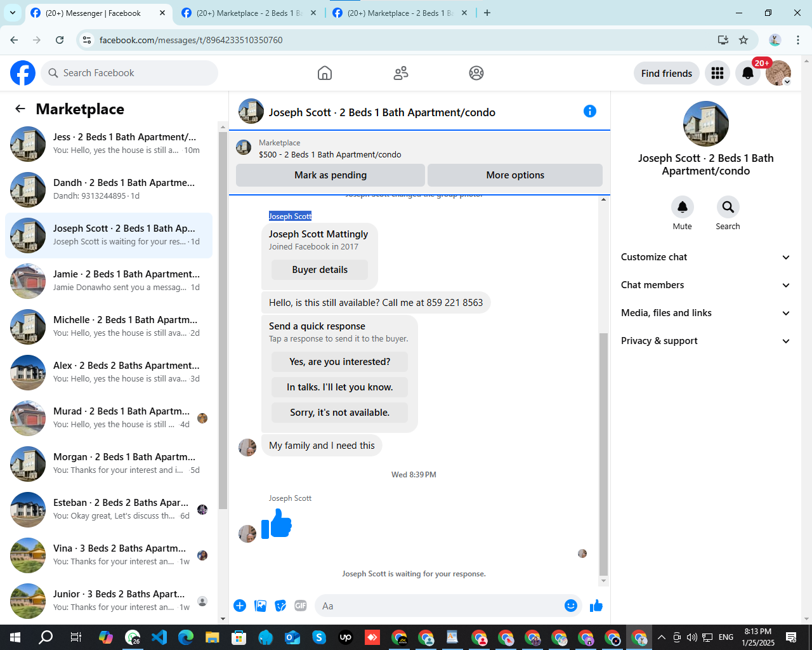
Task: Open the Home icon
Action: coord(325,73)
